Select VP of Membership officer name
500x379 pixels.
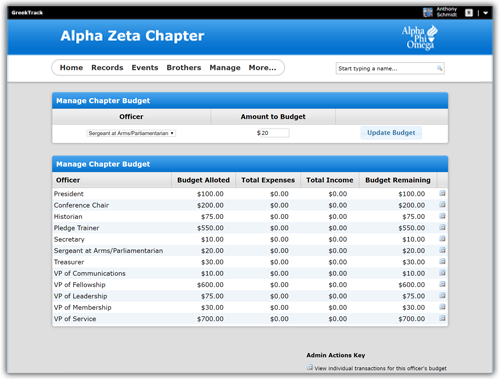pos(83,307)
